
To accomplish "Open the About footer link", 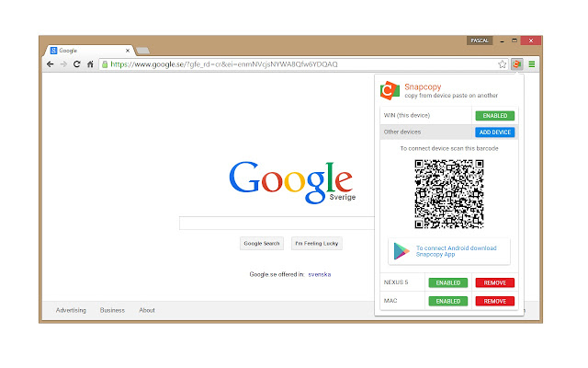I will 147,310.
